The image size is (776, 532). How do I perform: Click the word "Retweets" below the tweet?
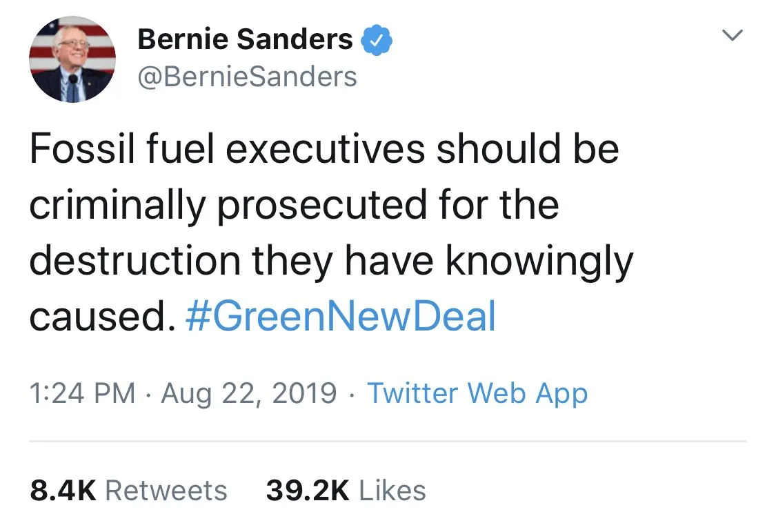[x=166, y=491]
